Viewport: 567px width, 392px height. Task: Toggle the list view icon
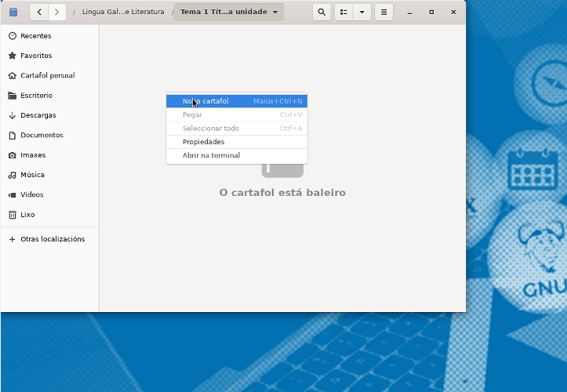coord(343,13)
